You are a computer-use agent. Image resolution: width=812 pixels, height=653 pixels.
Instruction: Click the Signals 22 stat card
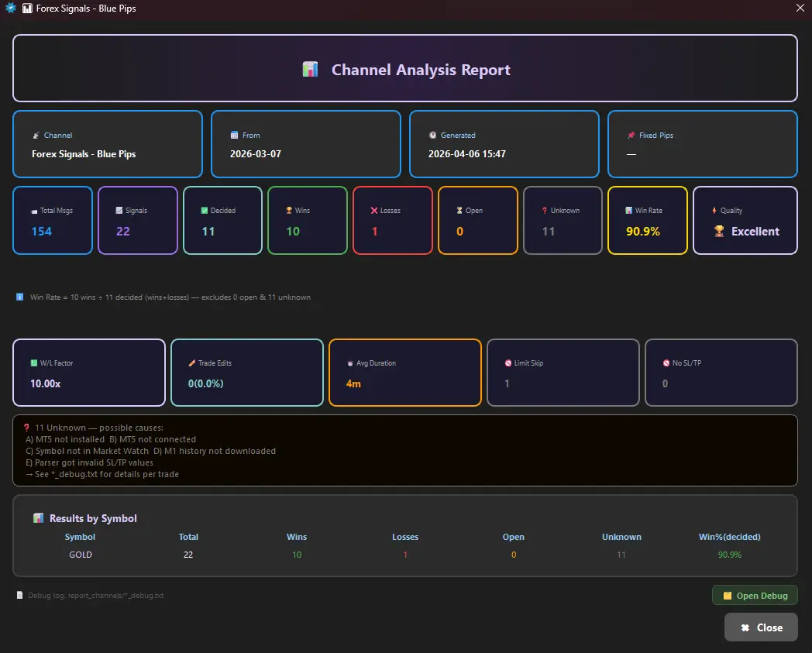pyautogui.click(x=138, y=221)
